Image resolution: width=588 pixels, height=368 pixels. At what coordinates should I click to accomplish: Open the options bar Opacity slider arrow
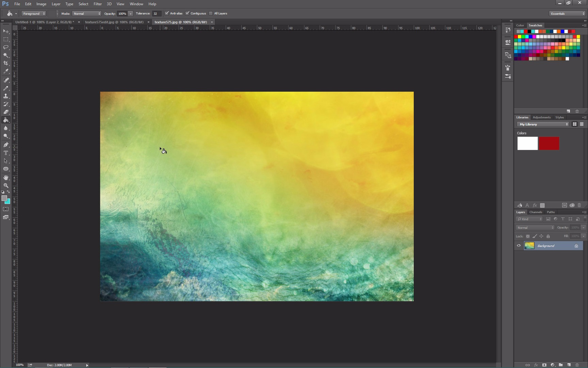pos(130,14)
